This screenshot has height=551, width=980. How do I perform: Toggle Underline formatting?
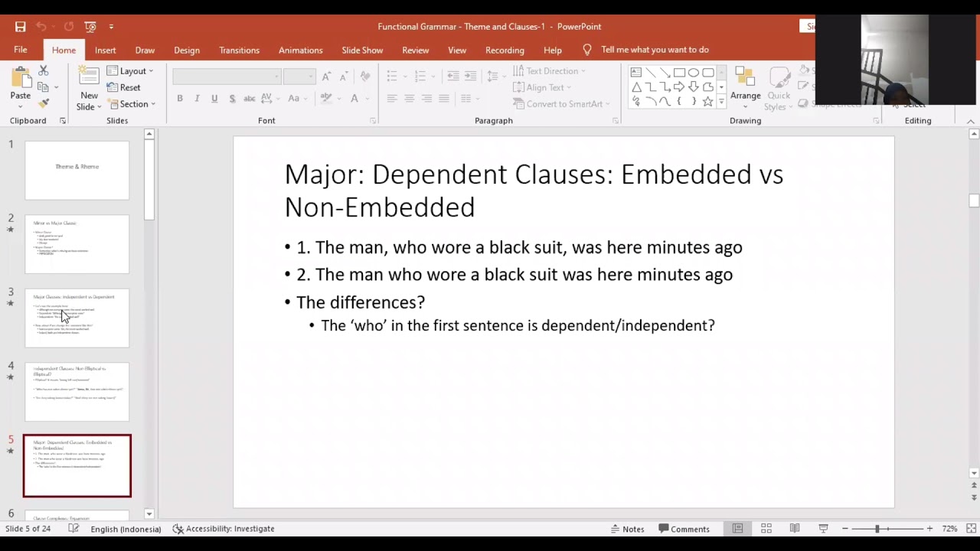pyautogui.click(x=214, y=99)
